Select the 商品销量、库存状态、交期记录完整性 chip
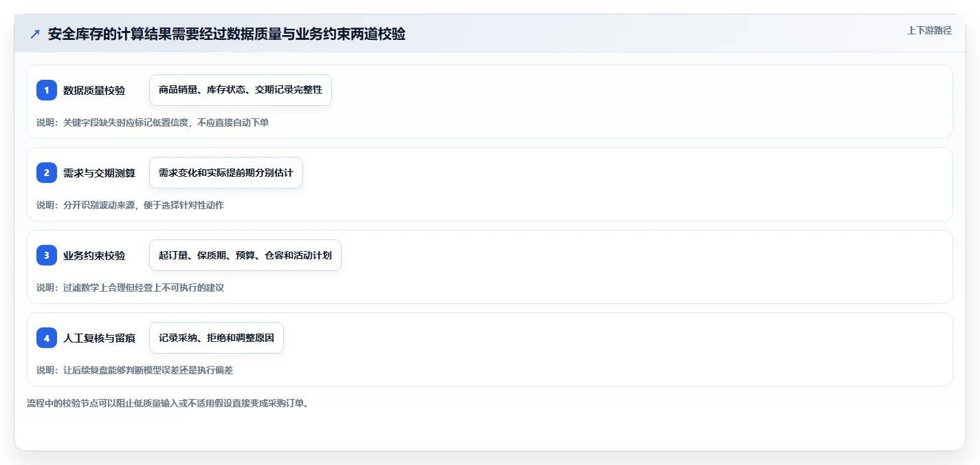The image size is (980, 465). tap(241, 90)
